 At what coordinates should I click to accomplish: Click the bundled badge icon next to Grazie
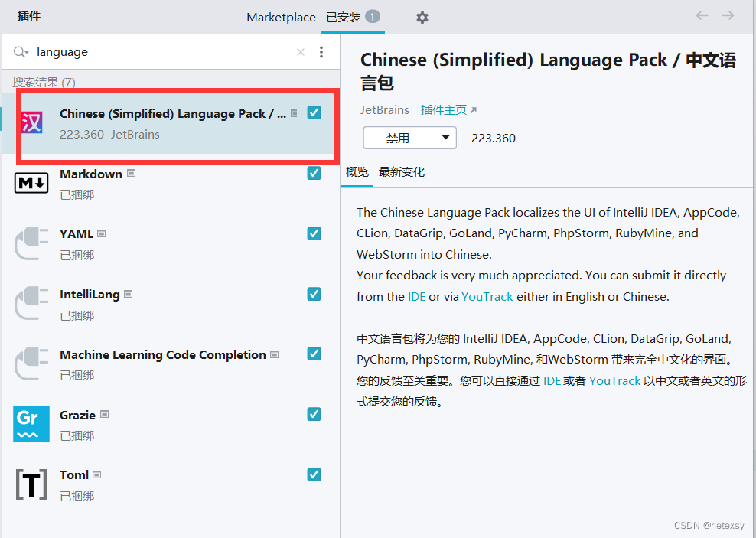[105, 414]
